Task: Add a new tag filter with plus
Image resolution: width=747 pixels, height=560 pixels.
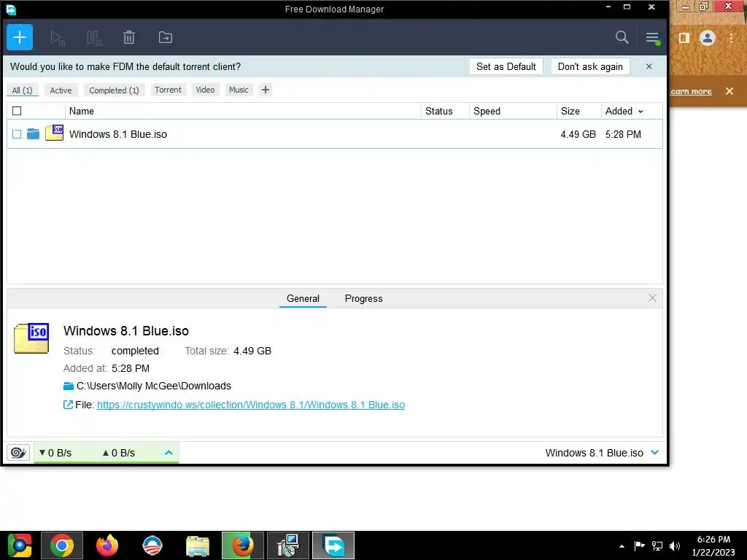Action: pyautogui.click(x=266, y=90)
